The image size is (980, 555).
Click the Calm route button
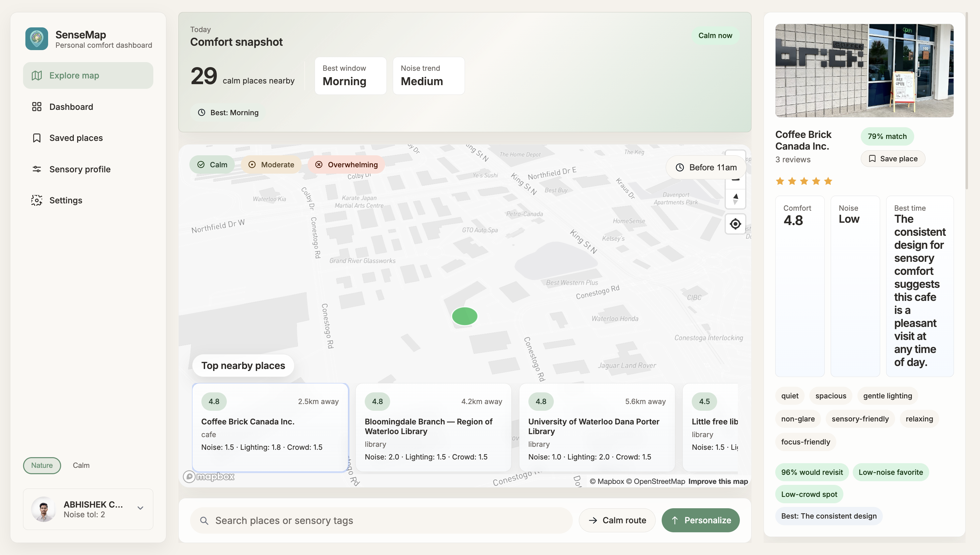(617, 520)
